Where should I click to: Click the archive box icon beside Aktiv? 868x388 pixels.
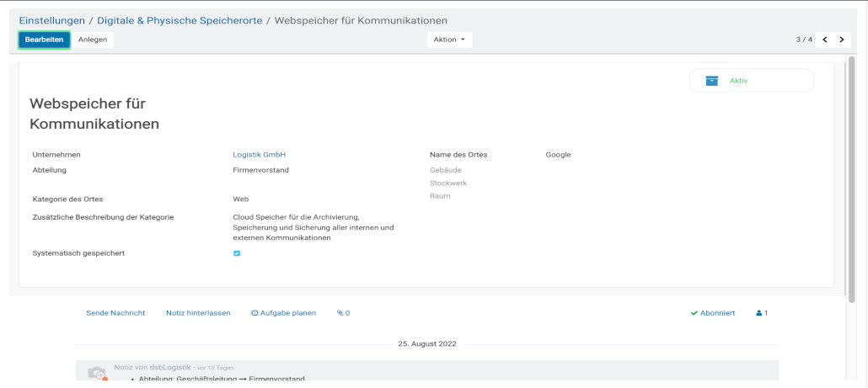pos(712,81)
